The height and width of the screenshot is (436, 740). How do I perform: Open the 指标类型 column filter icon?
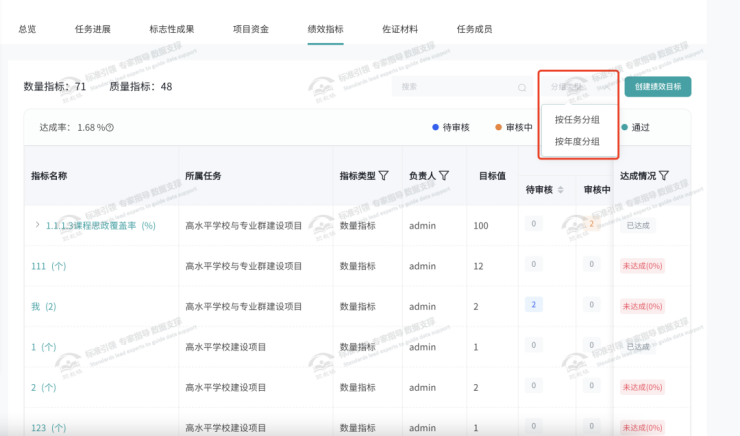(x=384, y=176)
